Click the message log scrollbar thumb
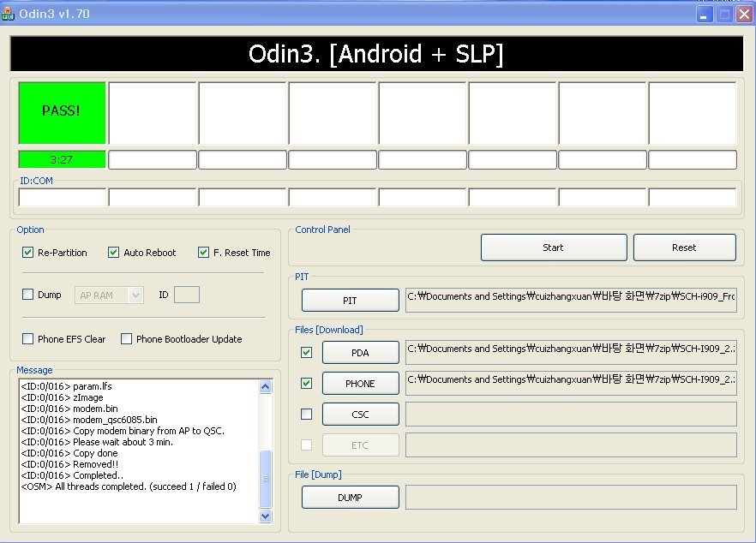 tap(265, 479)
